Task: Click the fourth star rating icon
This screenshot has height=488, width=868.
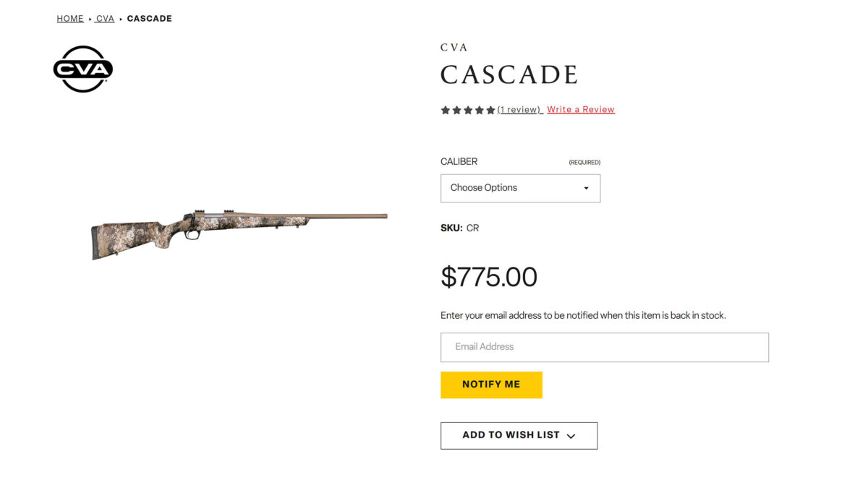Action: (x=480, y=109)
